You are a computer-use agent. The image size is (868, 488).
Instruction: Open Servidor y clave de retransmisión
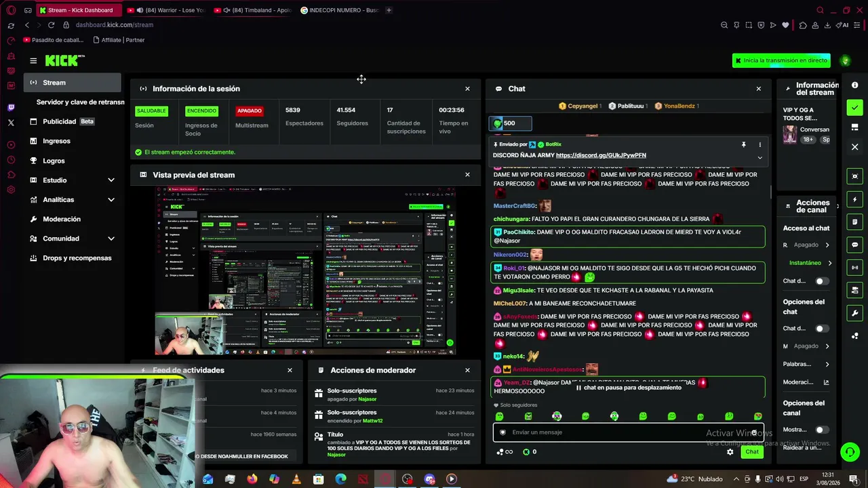point(80,102)
